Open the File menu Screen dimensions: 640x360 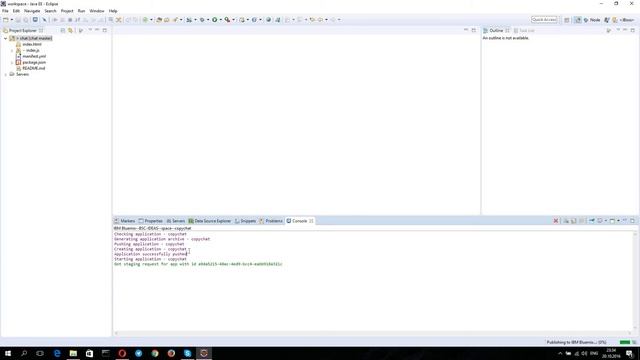pos(5,11)
